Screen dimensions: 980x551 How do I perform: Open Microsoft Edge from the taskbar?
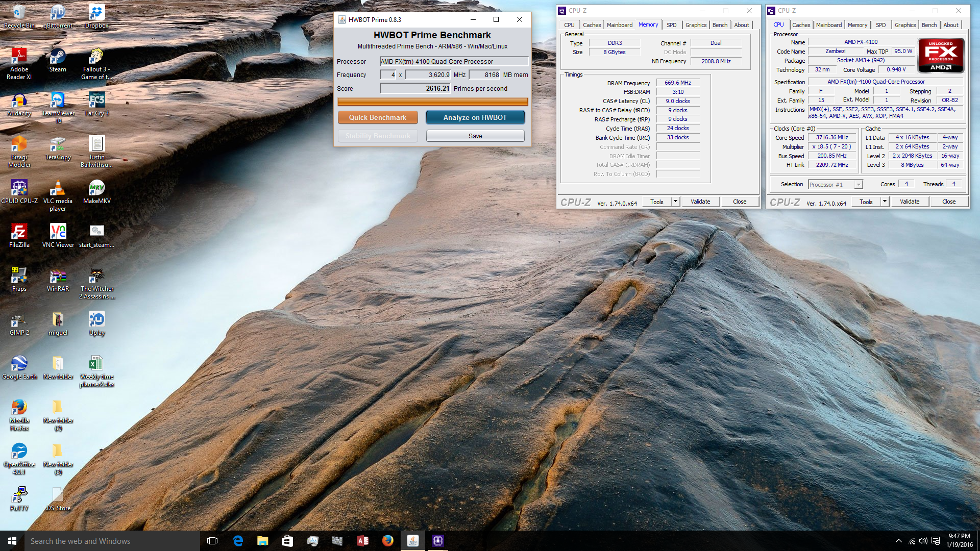click(x=238, y=541)
